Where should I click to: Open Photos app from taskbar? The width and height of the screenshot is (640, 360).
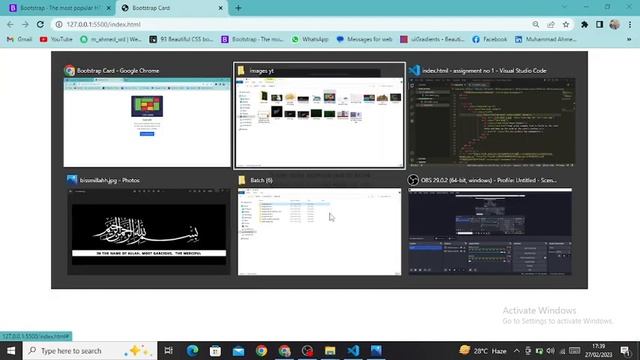click(x=376, y=351)
